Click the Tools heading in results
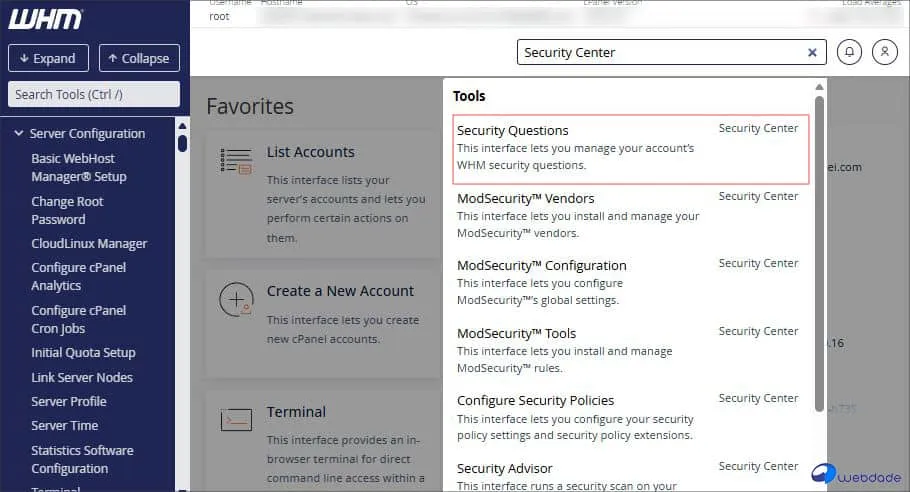The height and width of the screenshot is (492, 910). 469,96
